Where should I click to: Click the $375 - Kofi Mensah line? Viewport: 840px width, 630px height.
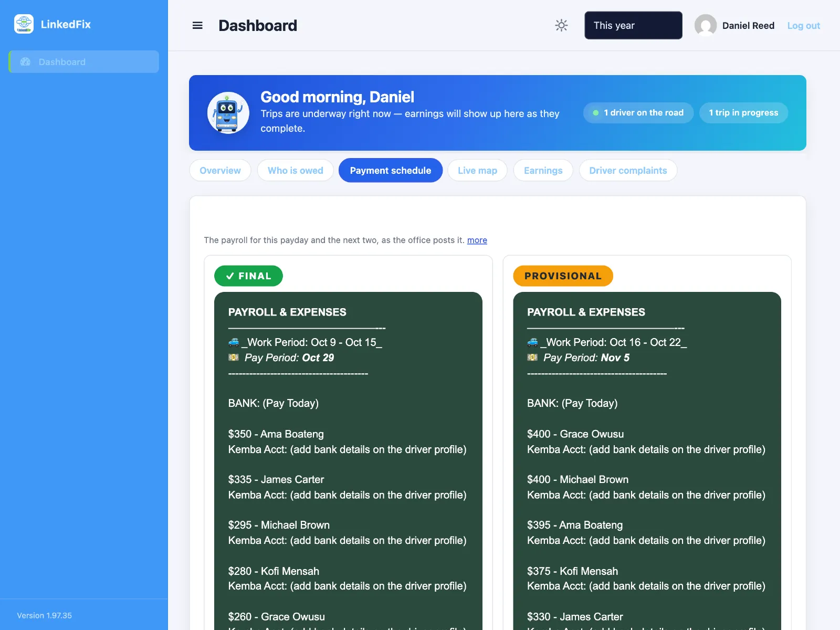tap(572, 571)
